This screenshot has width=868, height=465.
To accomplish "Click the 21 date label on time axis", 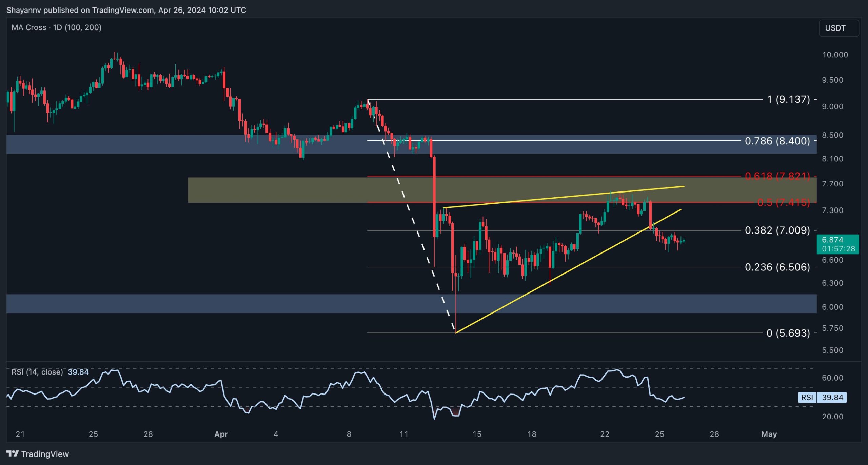I will 20,434.
